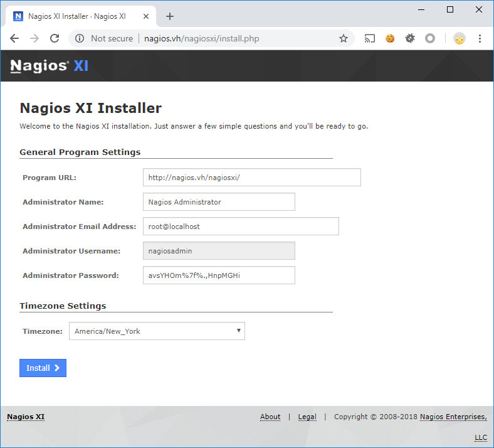This screenshot has height=448, width=494.
Task: Click the browser back arrow
Action: [x=14, y=38]
